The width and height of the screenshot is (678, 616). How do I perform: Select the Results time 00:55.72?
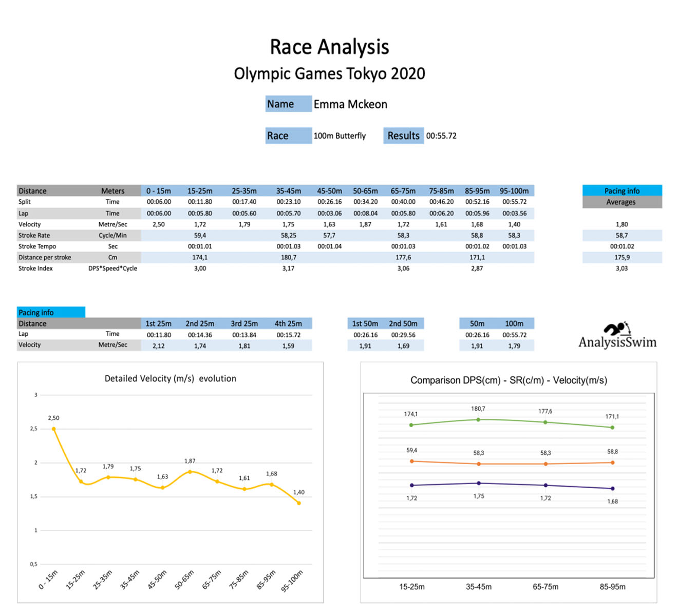click(441, 136)
